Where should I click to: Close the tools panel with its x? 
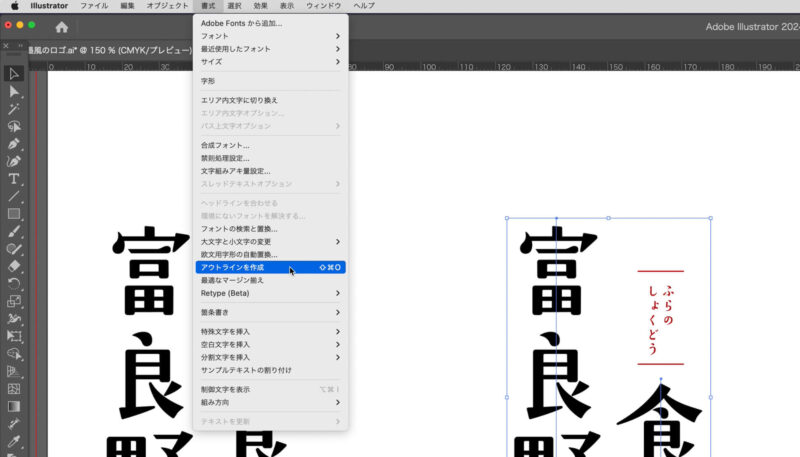pos(6,46)
